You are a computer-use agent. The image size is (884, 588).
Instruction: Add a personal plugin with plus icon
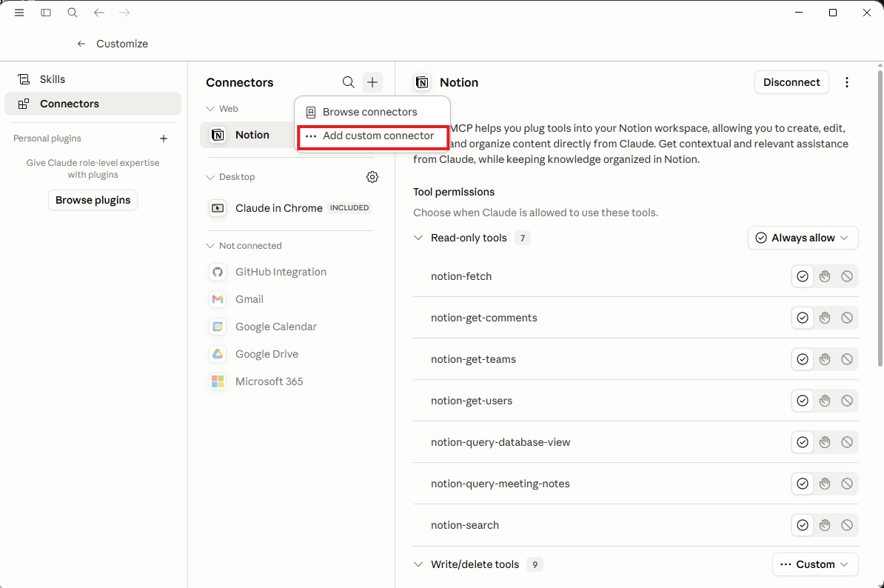click(x=164, y=138)
